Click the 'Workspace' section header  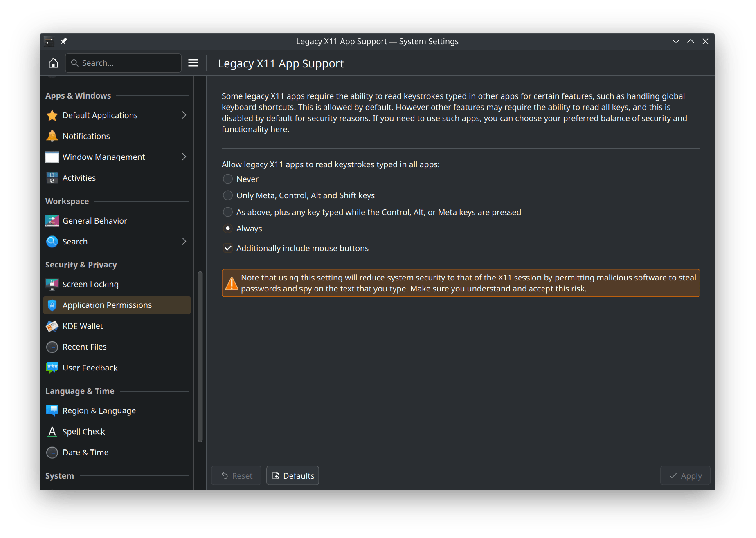[67, 201]
